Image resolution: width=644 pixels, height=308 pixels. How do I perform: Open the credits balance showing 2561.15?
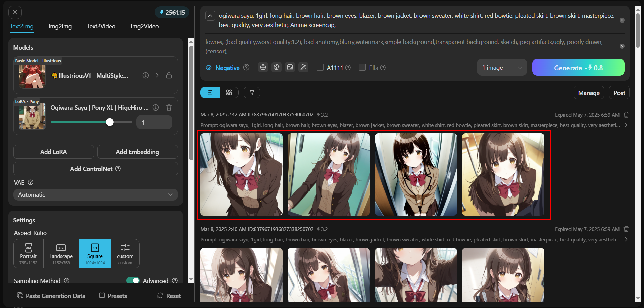pyautogui.click(x=172, y=12)
